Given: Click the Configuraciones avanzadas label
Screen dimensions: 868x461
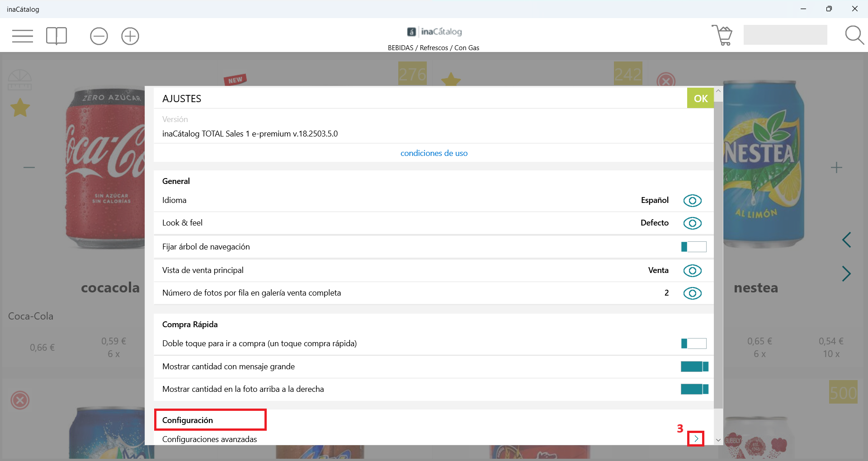Looking at the screenshot, I should click(209, 439).
